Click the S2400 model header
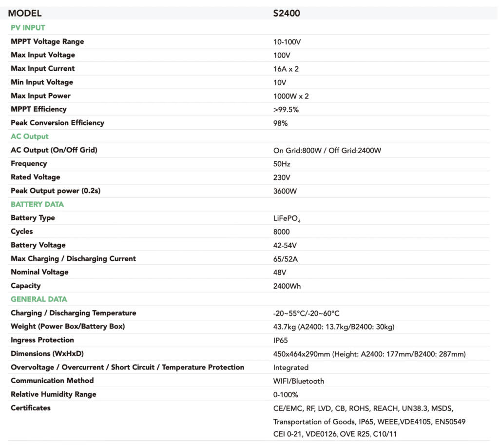 286,13
